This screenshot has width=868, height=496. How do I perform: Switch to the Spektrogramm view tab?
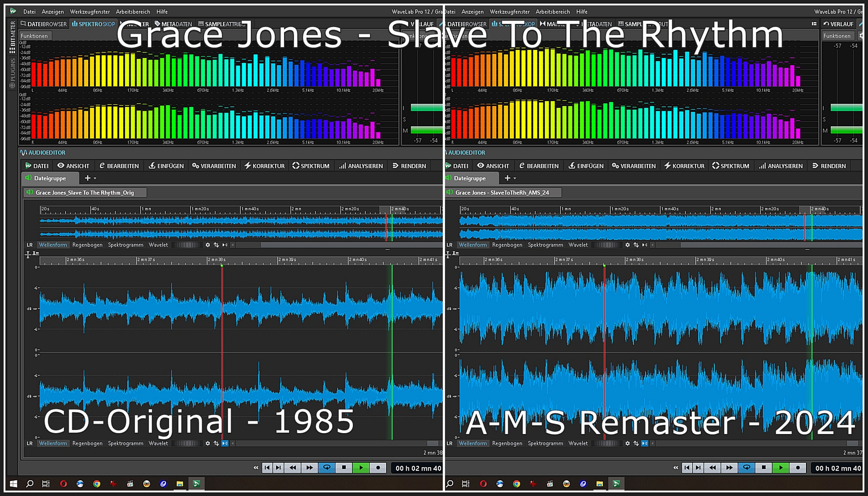tap(125, 443)
